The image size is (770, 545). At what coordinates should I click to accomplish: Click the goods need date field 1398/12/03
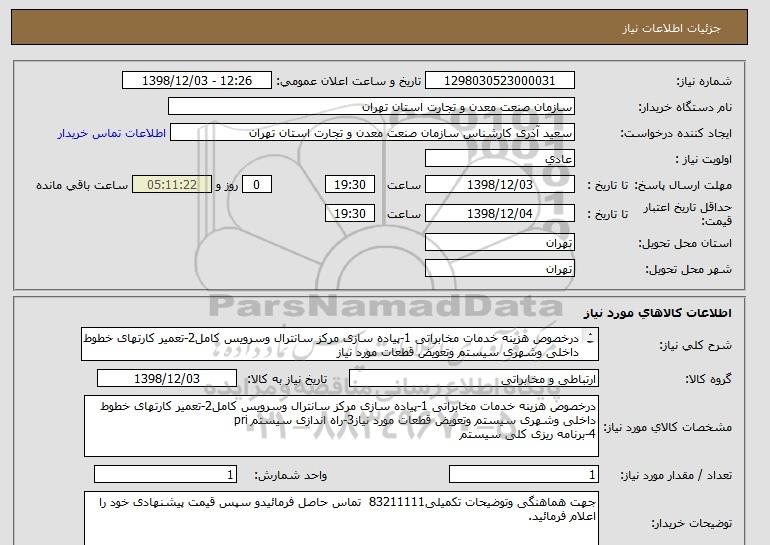tap(167, 379)
